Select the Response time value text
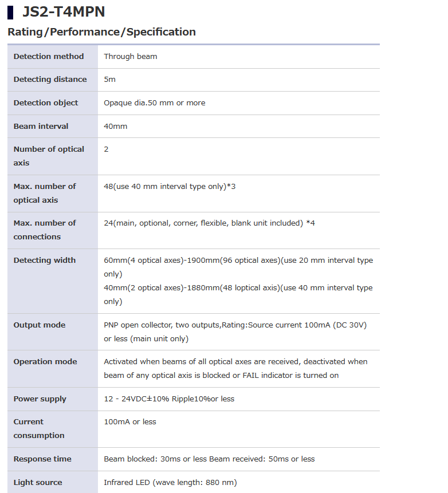The height and width of the screenshot is (493, 448). point(209,459)
